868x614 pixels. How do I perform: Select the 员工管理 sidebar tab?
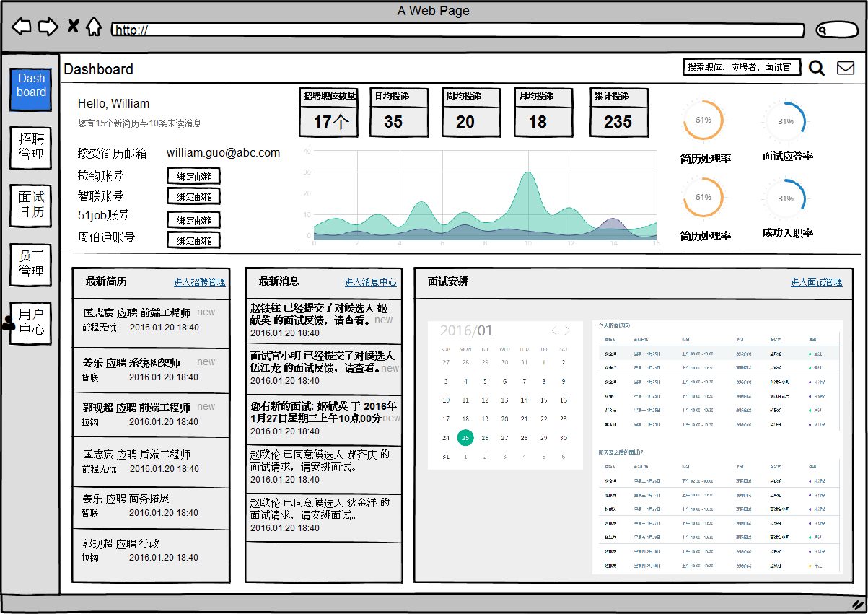[31, 264]
